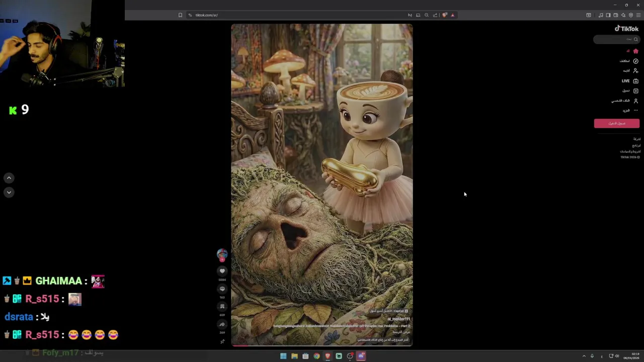The image size is (644, 362).
Task: Click browser share page icon
Action: point(435,15)
